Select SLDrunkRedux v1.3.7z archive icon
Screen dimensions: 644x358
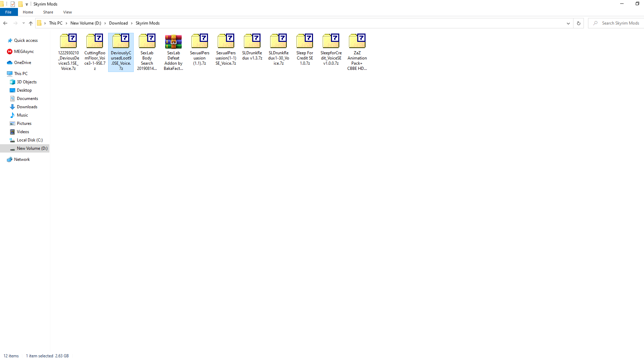(252, 41)
